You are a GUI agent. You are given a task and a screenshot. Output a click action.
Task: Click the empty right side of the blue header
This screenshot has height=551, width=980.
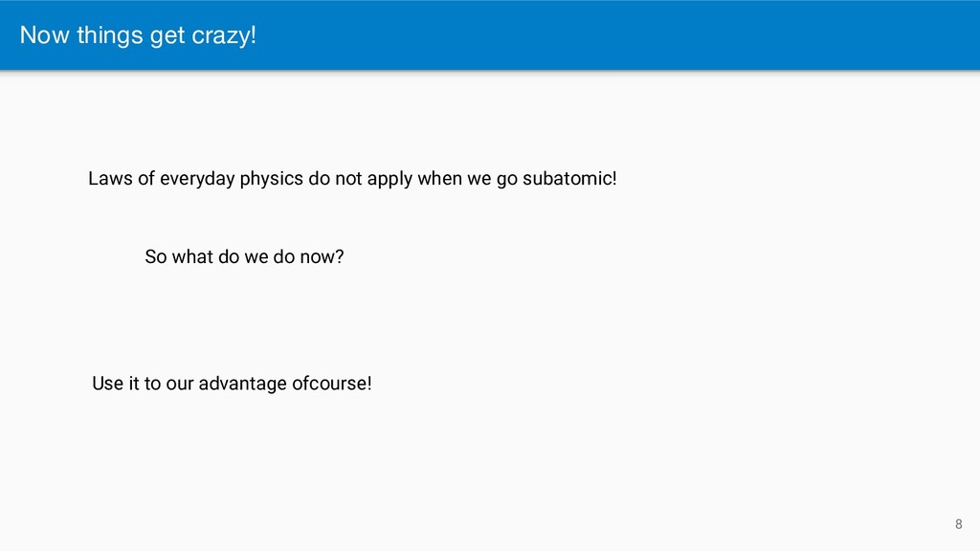(x=670, y=35)
